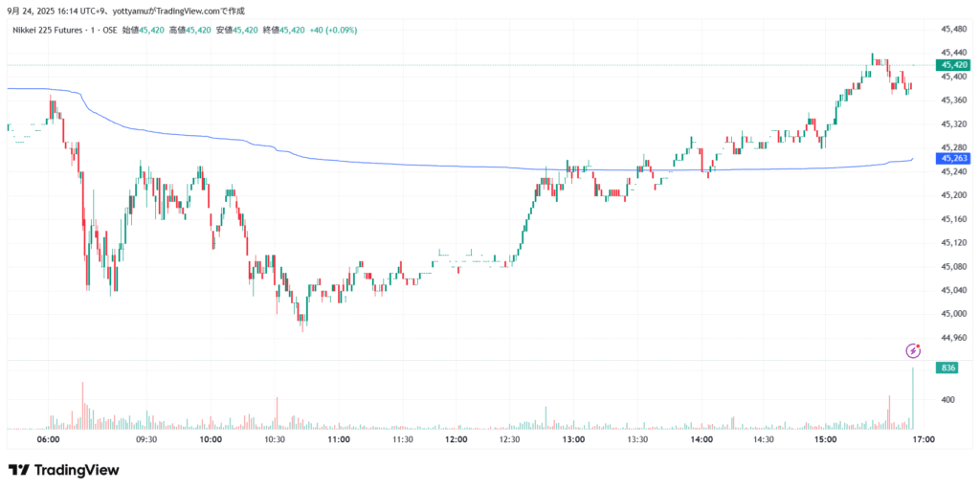Click the purple lightning bolt icon
Image resolution: width=980 pixels, height=491 pixels.
click(913, 351)
